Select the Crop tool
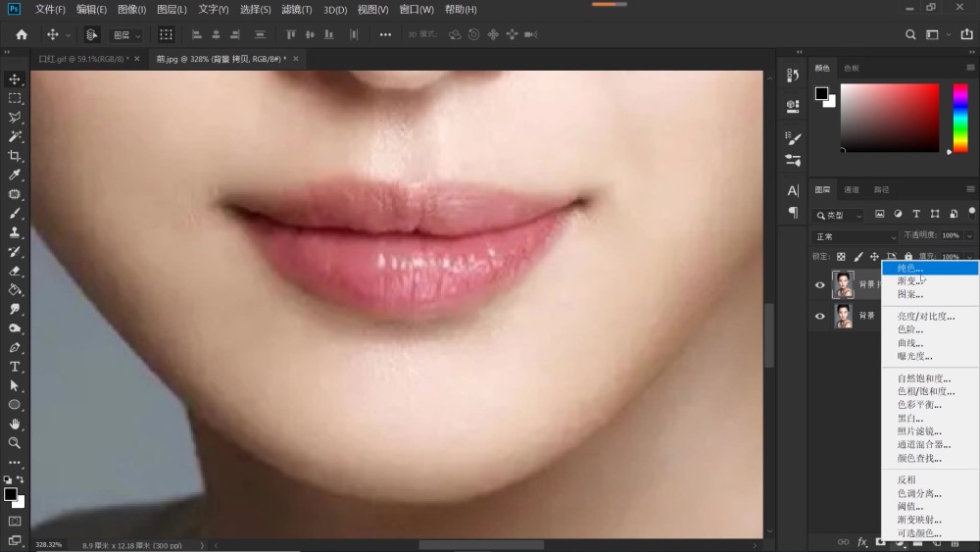This screenshot has height=552, width=980. [15, 156]
